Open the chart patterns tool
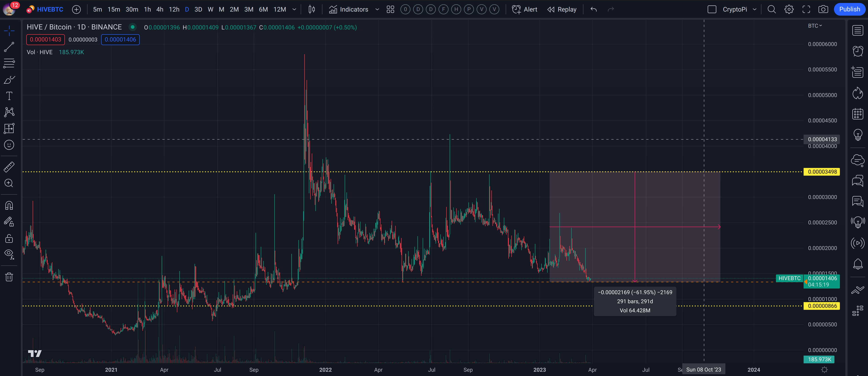 pyautogui.click(x=9, y=112)
